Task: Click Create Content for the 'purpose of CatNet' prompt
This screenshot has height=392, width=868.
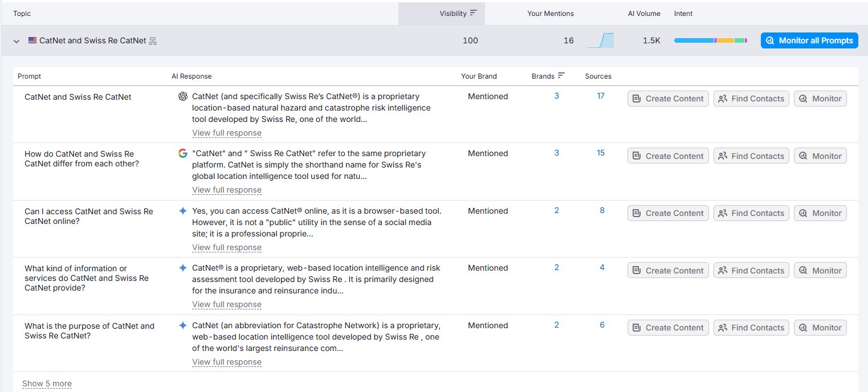Action: point(668,328)
